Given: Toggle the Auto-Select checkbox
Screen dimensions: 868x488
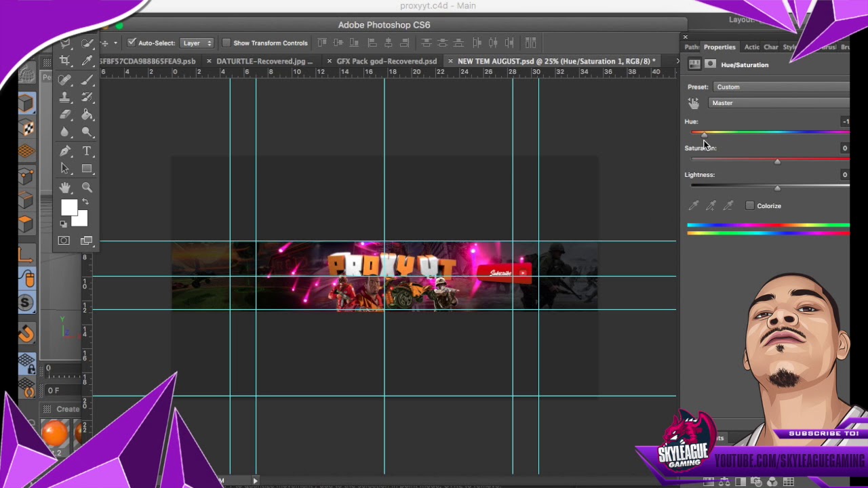Looking at the screenshot, I should click(132, 43).
